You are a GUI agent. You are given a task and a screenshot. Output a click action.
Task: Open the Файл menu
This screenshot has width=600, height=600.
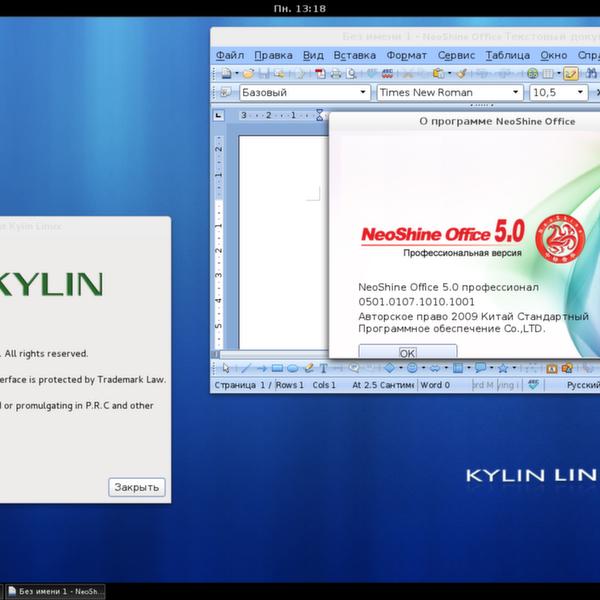click(x=229, y=55)
